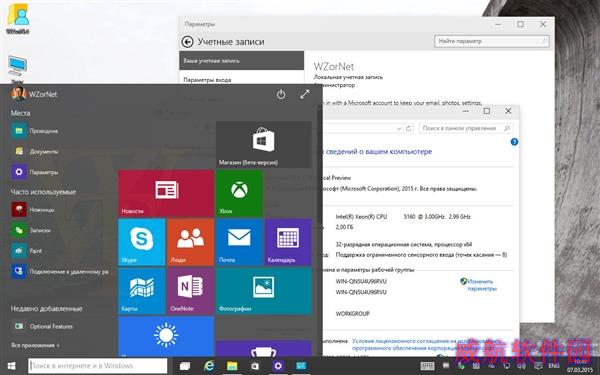
Task: Open the taskbar clock and date
Action: pos(580,366)
